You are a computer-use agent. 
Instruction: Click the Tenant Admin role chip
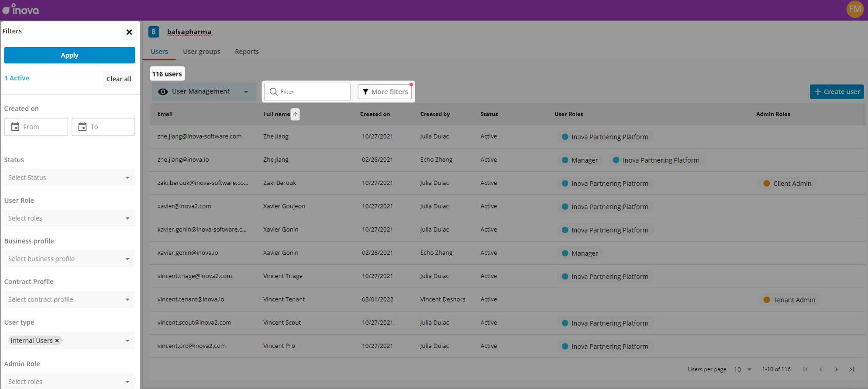tap(789, 300)
